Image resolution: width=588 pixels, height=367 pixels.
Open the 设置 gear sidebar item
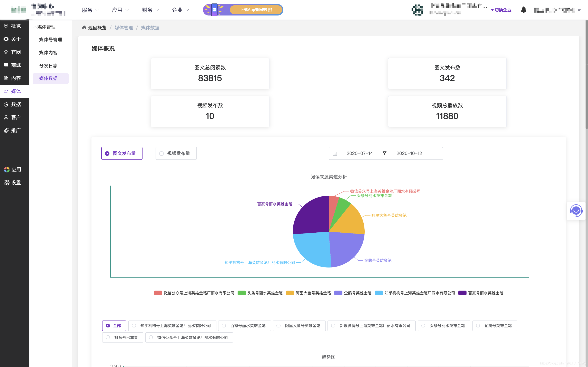[12, 182]
